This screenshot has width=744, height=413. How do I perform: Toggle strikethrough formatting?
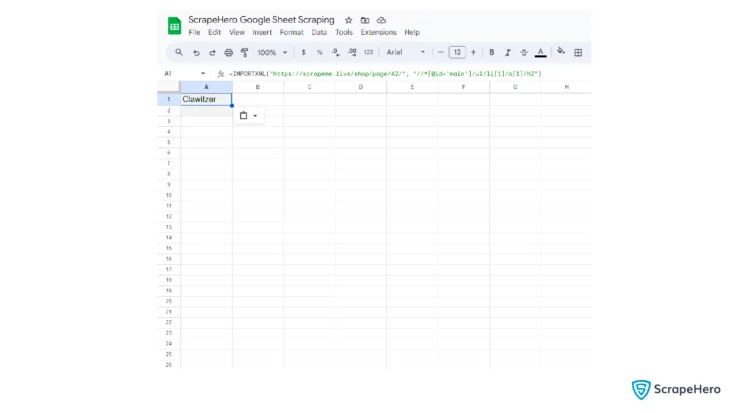(524, 53)
